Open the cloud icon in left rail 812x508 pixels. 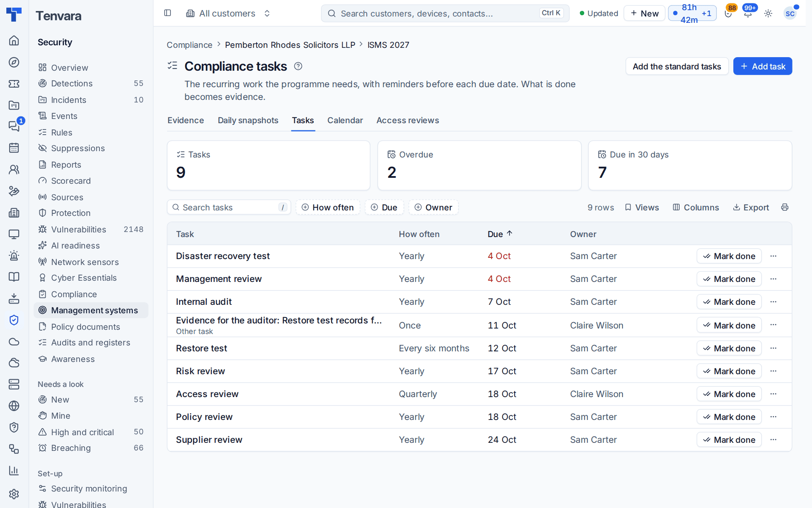tap(14, 342)
